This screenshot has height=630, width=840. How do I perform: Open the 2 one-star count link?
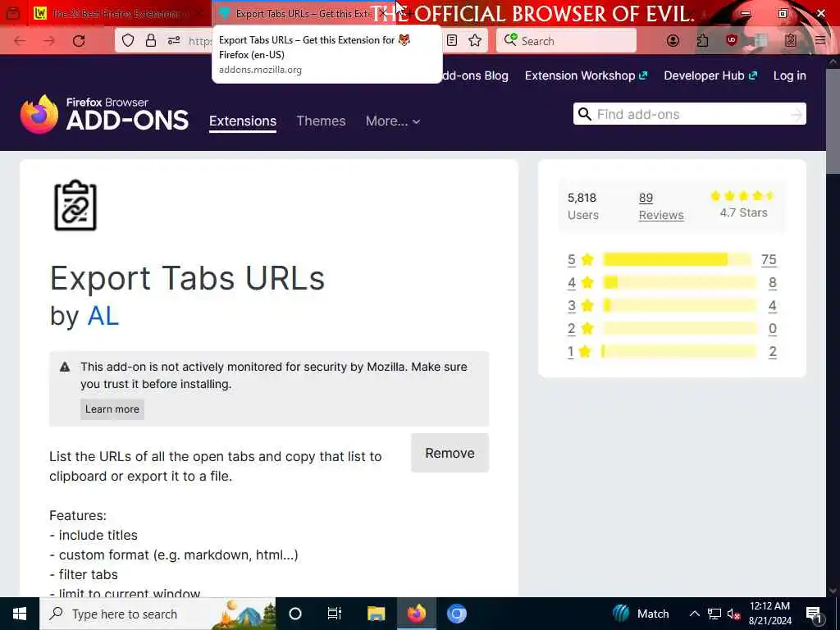point(773,352)
